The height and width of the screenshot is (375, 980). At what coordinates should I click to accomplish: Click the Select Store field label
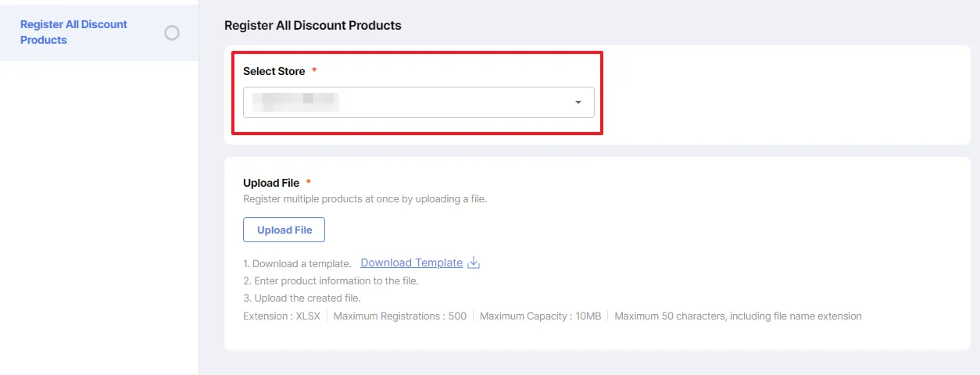pos(274,71)
